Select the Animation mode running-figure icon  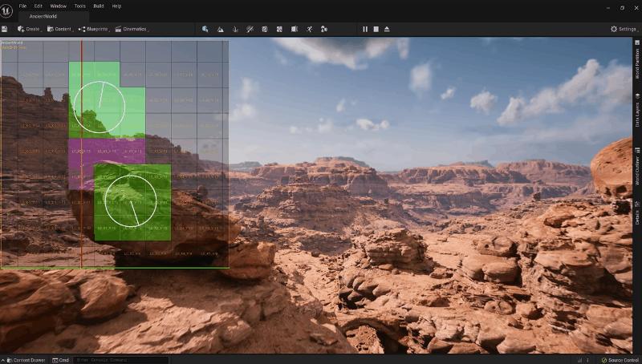click(x=310, y=29)
